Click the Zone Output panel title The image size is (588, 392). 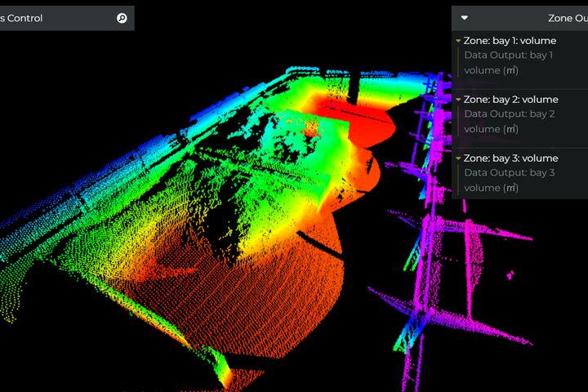568,18
